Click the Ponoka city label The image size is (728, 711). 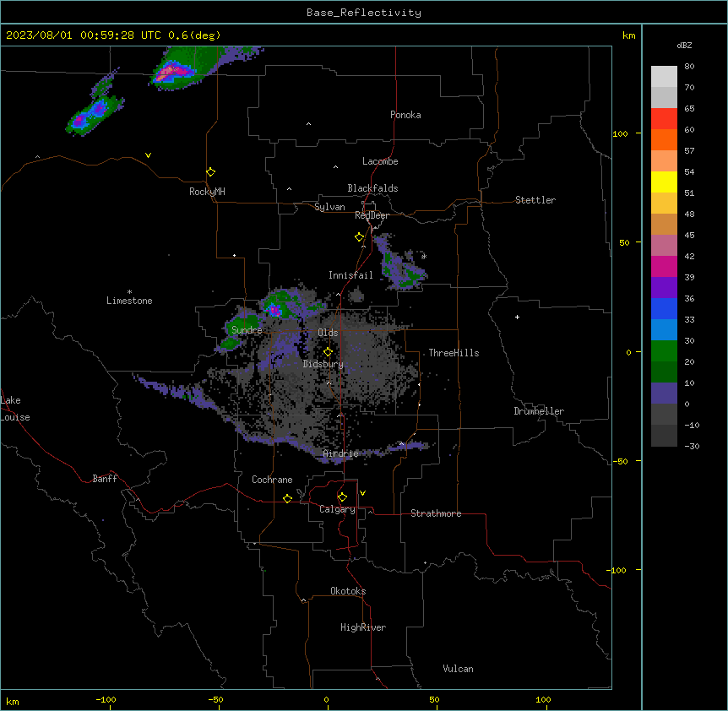[x=405, y=115]
